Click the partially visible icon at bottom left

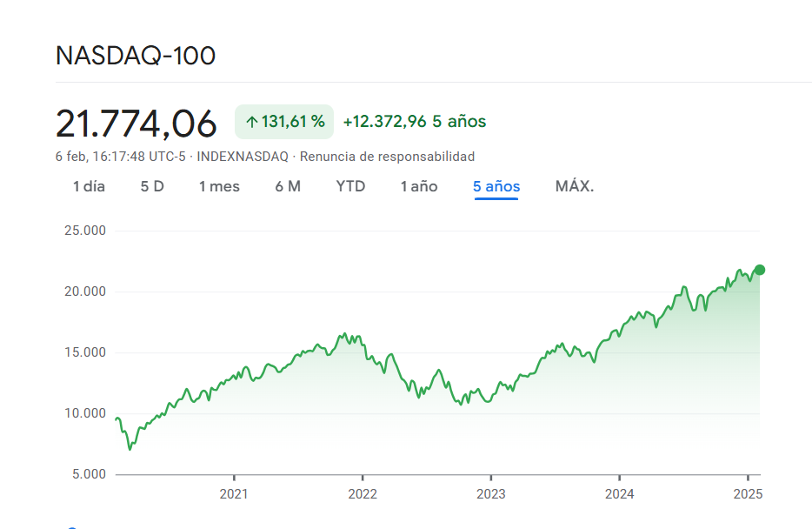pyautogui.click(x=74, y=526)
